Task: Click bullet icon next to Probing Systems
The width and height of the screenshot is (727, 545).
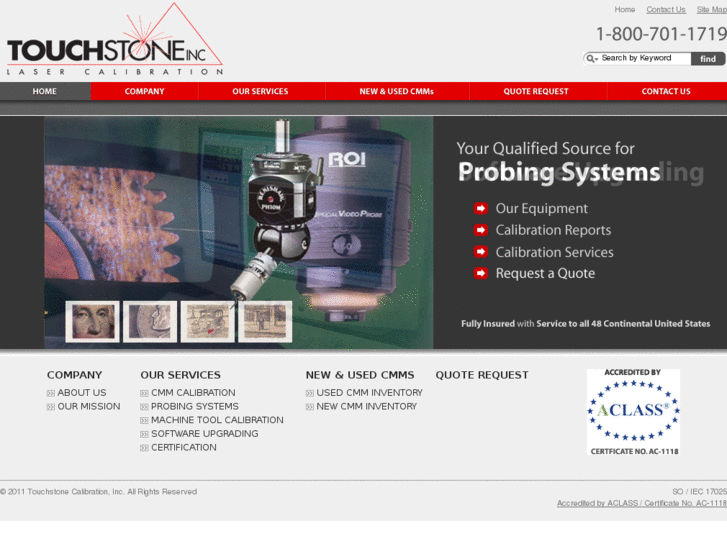Action: tap(144, 407)
